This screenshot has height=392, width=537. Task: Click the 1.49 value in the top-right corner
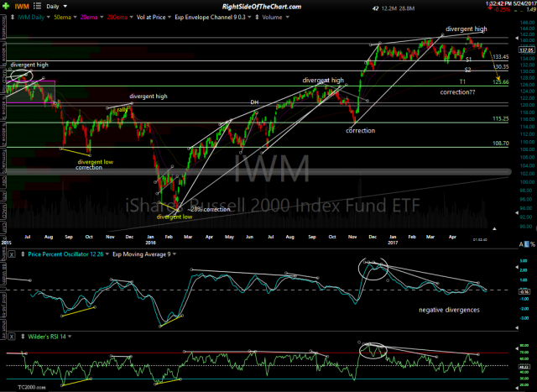pos(530,9)
